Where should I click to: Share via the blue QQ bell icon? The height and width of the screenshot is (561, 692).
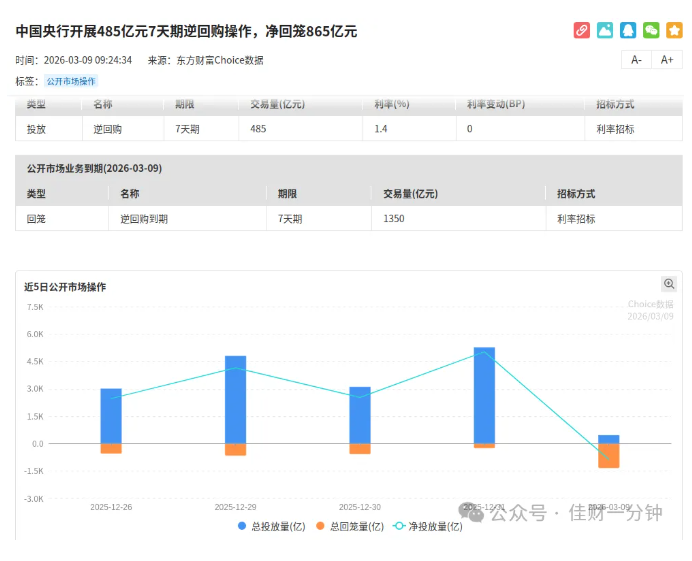click(x=628, y=30)
